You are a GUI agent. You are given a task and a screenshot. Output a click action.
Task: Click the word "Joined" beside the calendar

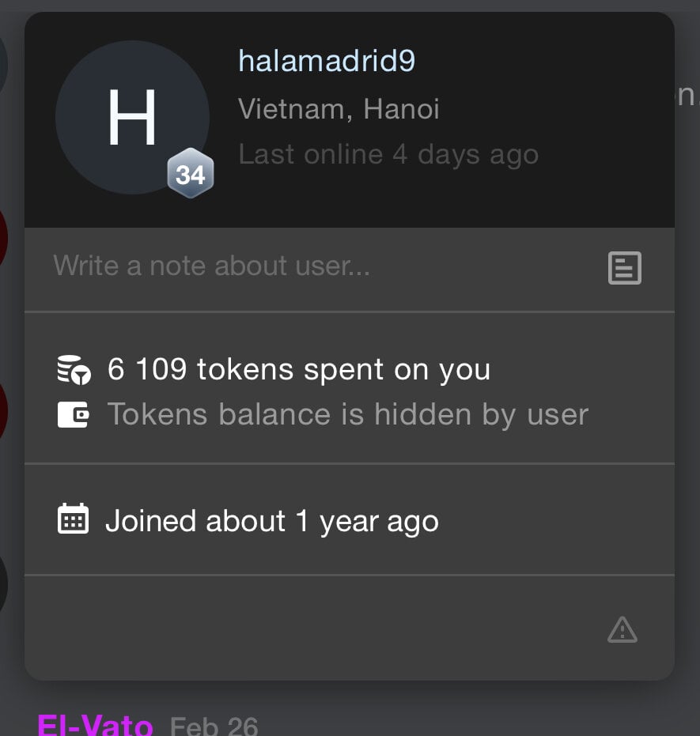(151, 521)
